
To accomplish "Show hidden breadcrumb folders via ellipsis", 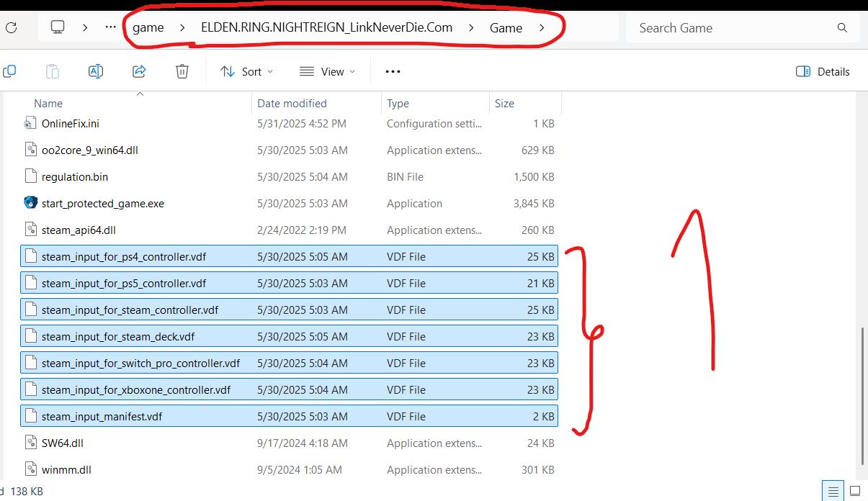I will coord(110,27).
